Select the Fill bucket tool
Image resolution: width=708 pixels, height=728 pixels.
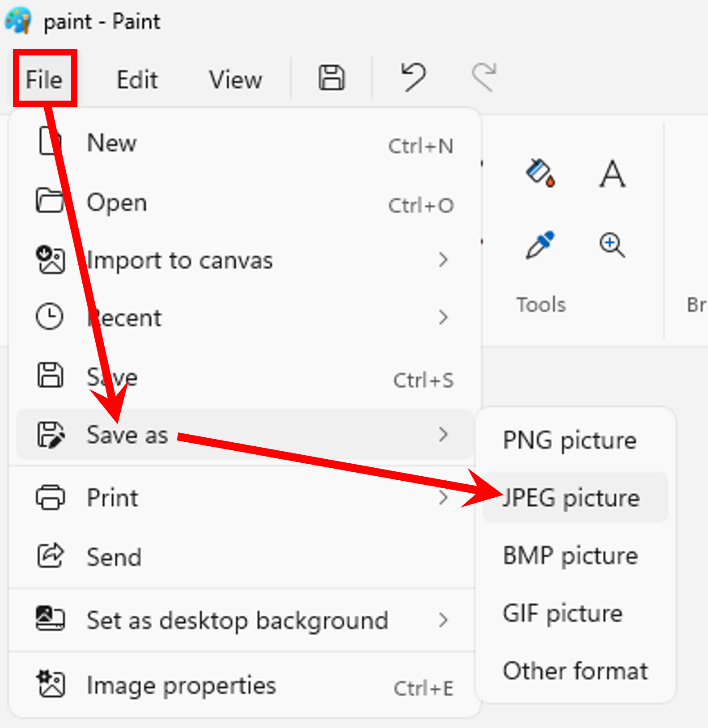pyautogui.click(x=540, y=173)
